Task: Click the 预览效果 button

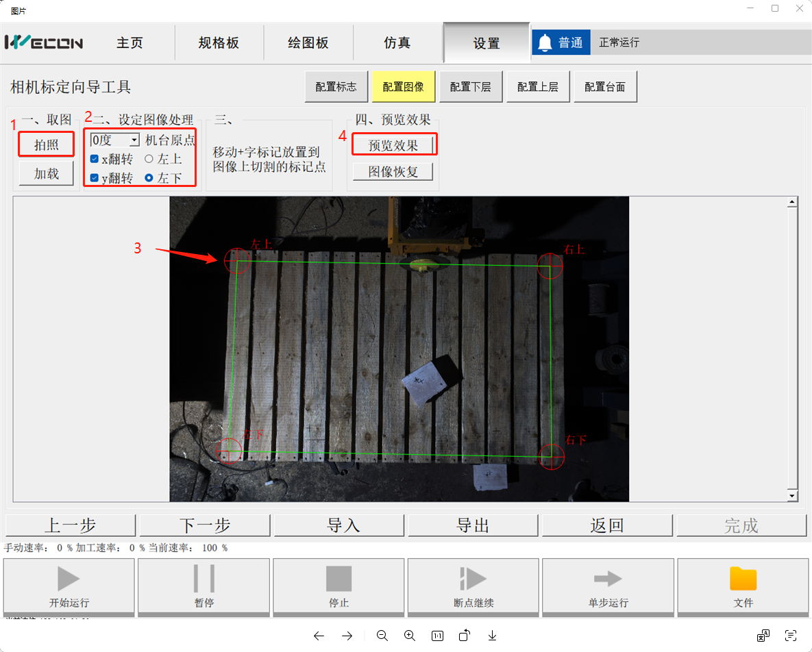Action: click(393, 145)
